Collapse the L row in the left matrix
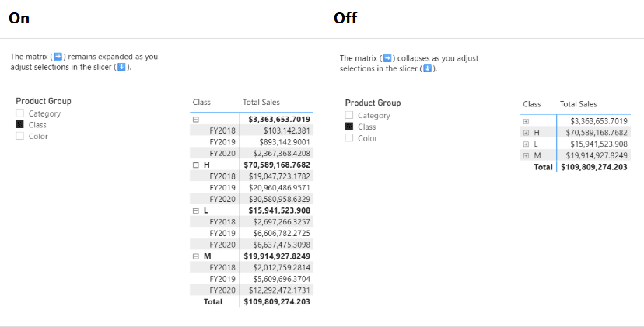The height and width of the screenshot is (327, 644). 196,210
